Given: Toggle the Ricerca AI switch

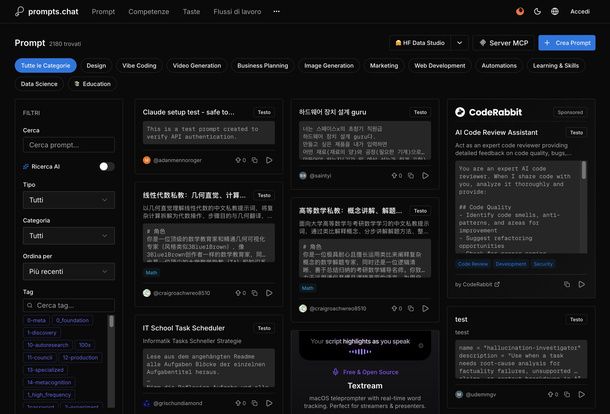Looking at the screenshot, I should 107,167.
